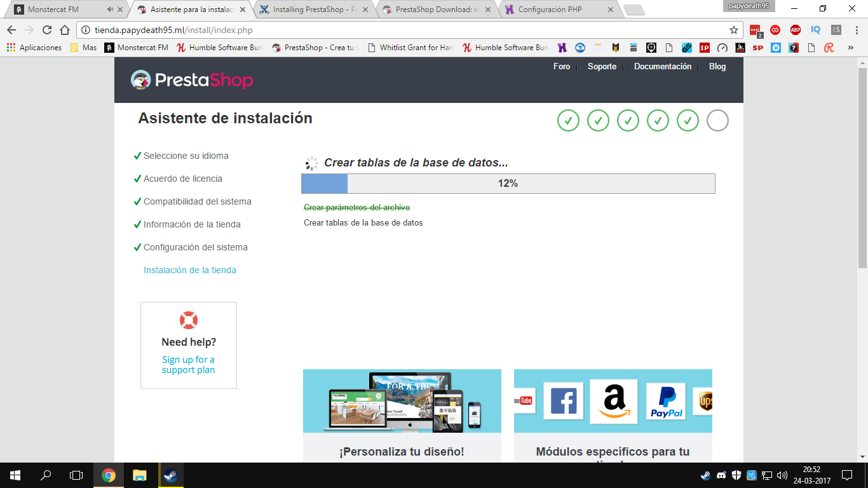Open the red cursive R bookmark icon
Screen dimensions: 868x488
[829, 48]
